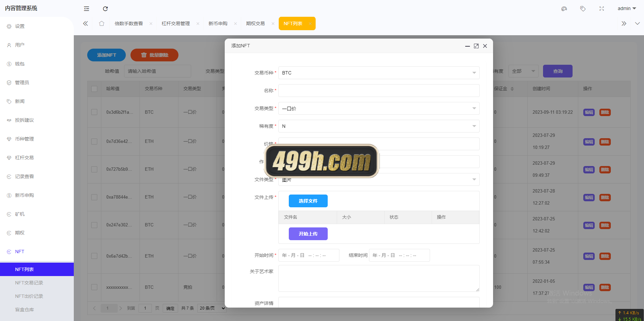Click the 关于艺术家 text area
The image size is (644, 321).
pyautogui.click(x=379, y=278)
